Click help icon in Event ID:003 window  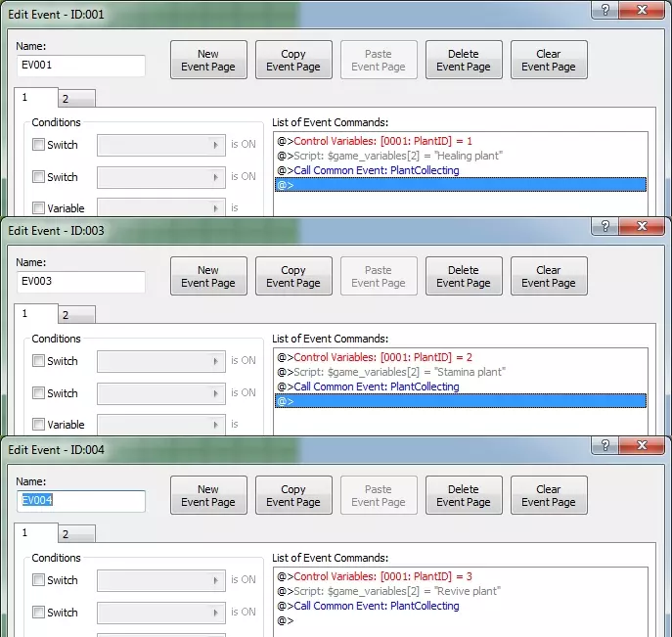[605, 226]
